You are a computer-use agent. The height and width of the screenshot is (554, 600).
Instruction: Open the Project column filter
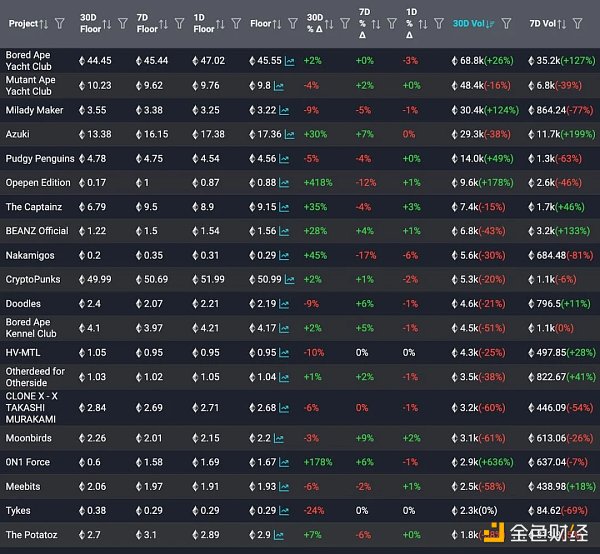pos(60,24)
